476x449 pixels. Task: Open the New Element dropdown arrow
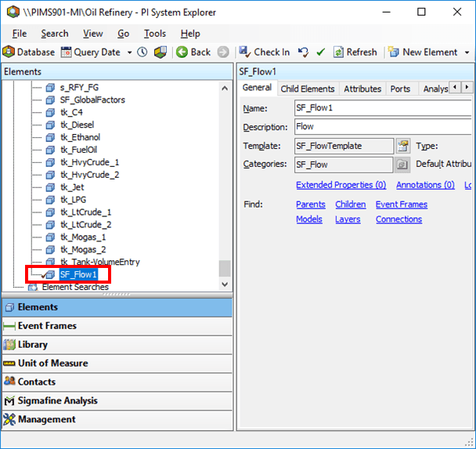point(467,53)
